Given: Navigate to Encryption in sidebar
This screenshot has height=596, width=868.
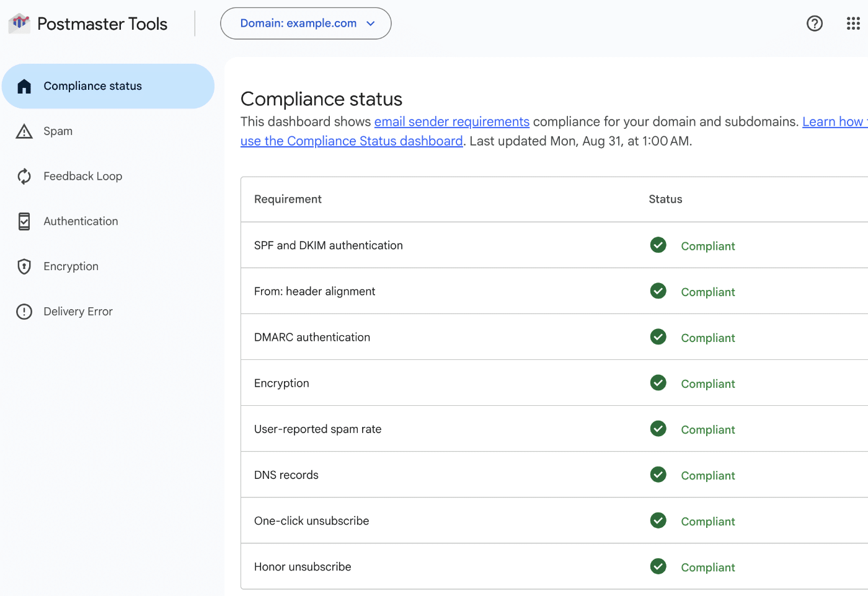Looking at the screenshot, I should [71, 266].
